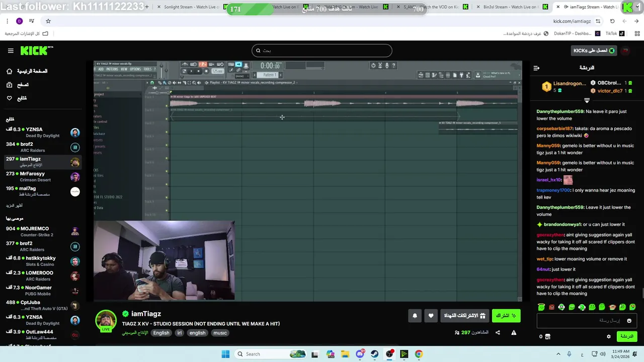This screenshot has height=362, width=644.
Task: Show more followed channels
Action: 14,206
